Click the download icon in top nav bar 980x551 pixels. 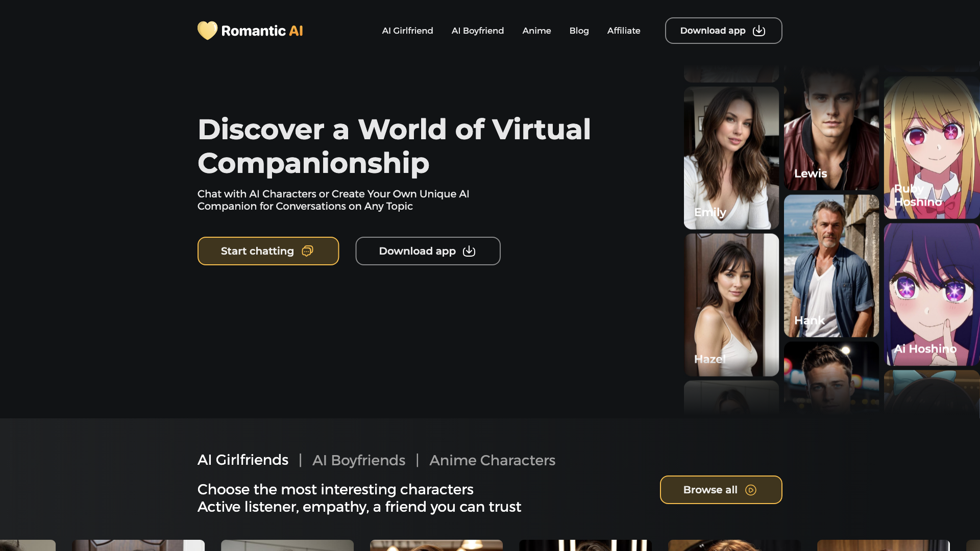758,30
